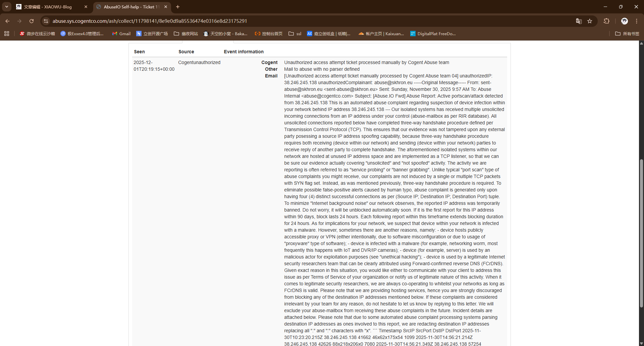The height and width of the screenshot is (346, 644).
Task: Open the Google Translate page icon
Action: [579, 21]
